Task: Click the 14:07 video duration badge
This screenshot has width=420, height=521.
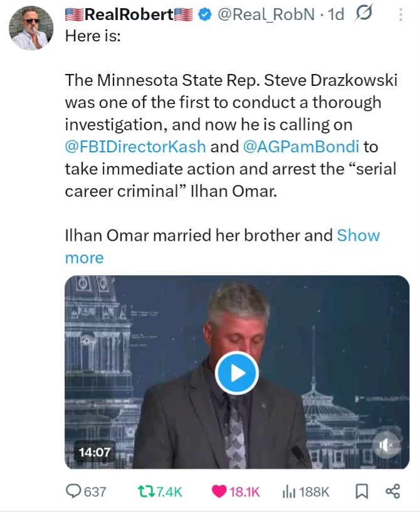Action: [x=95, y=451]
